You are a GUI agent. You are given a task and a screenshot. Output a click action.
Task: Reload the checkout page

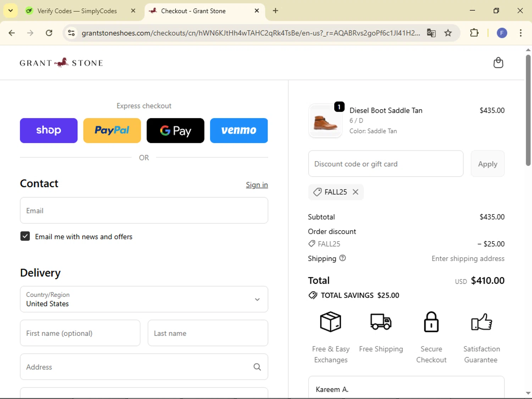(49, 33)
